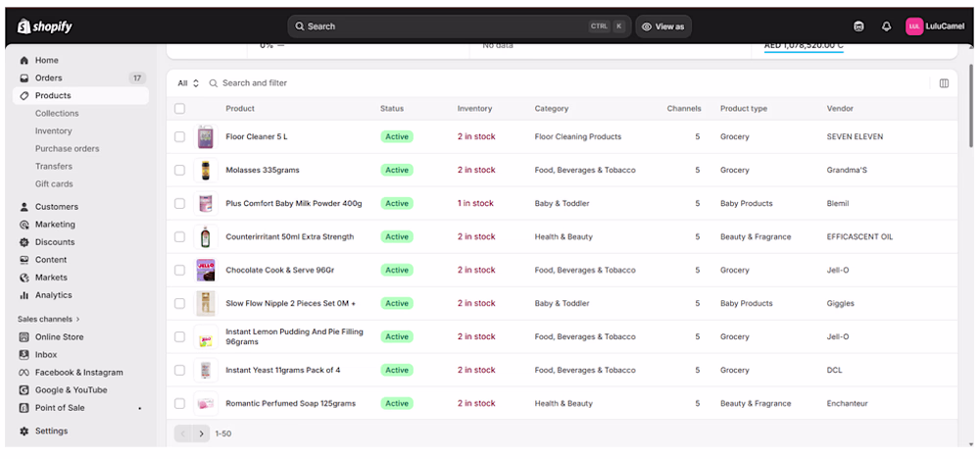Click the '1 in stock' inventory value

pyautogui.click(x=475, y=203)
